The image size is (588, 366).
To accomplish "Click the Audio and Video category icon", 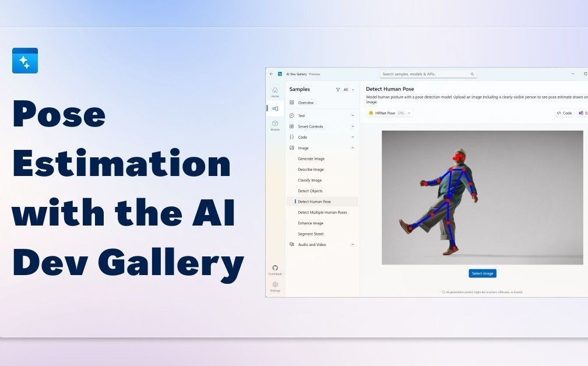I will point(292,244).
